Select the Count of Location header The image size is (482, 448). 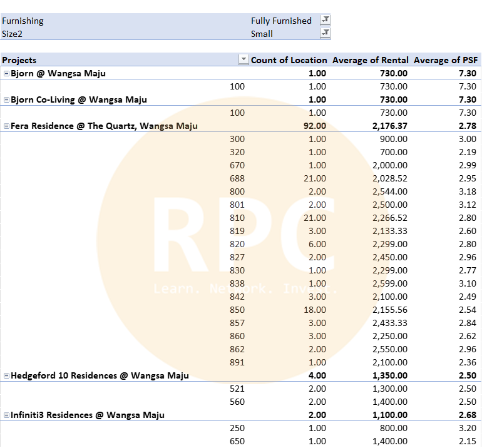[x=289, y=60]
